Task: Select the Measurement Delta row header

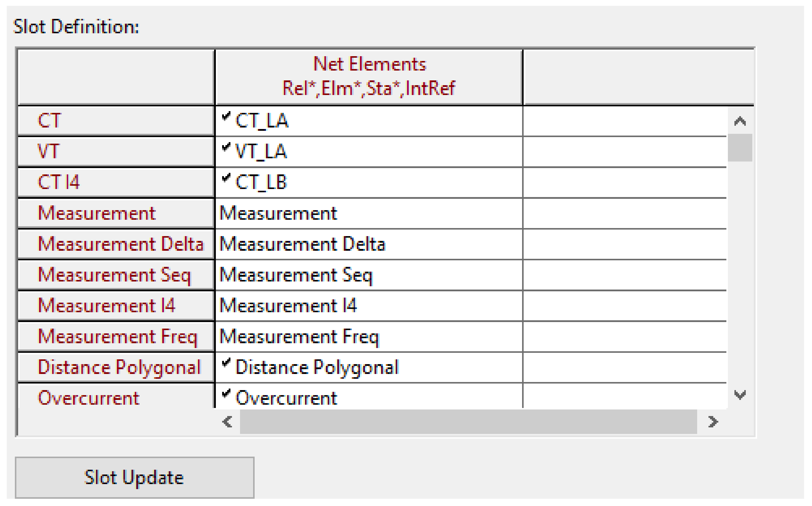Action: click(116, 244)
